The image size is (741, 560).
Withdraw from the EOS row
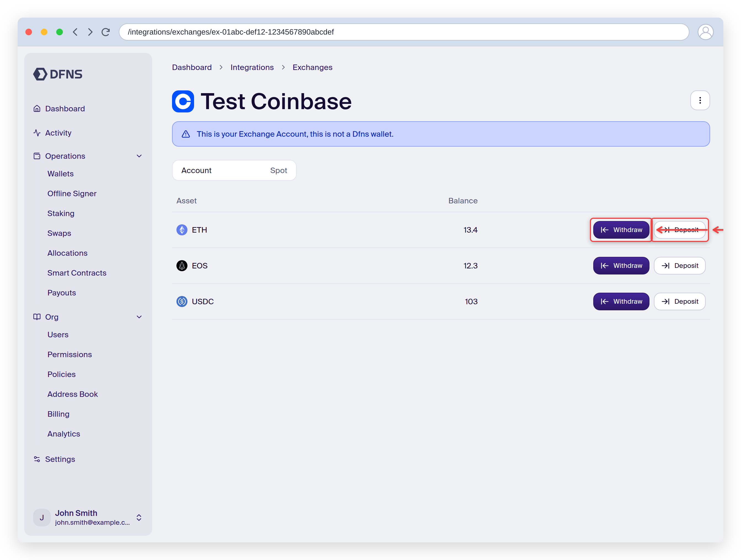click(x=621, y=266)
